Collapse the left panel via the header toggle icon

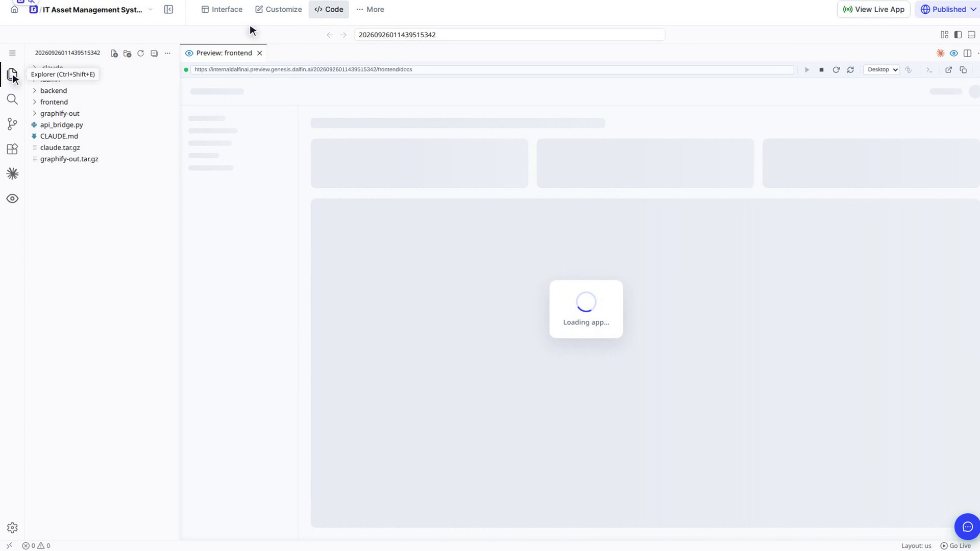tap(168, 9)
